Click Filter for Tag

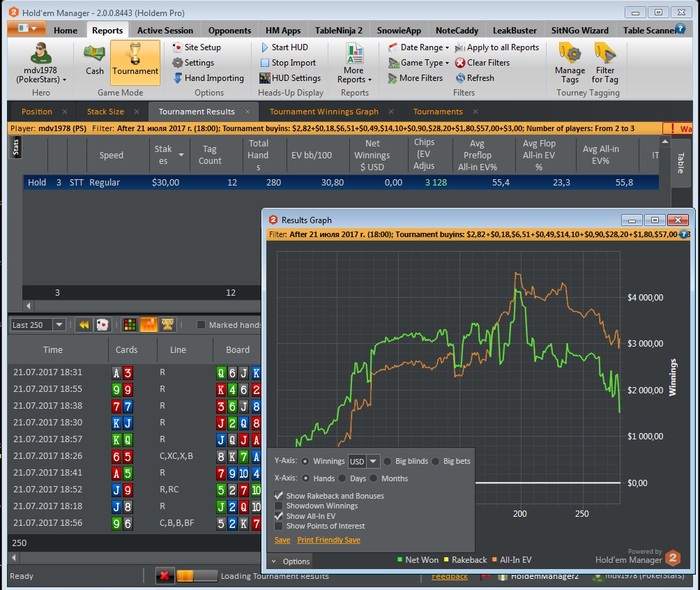click(x=605, y=63)
